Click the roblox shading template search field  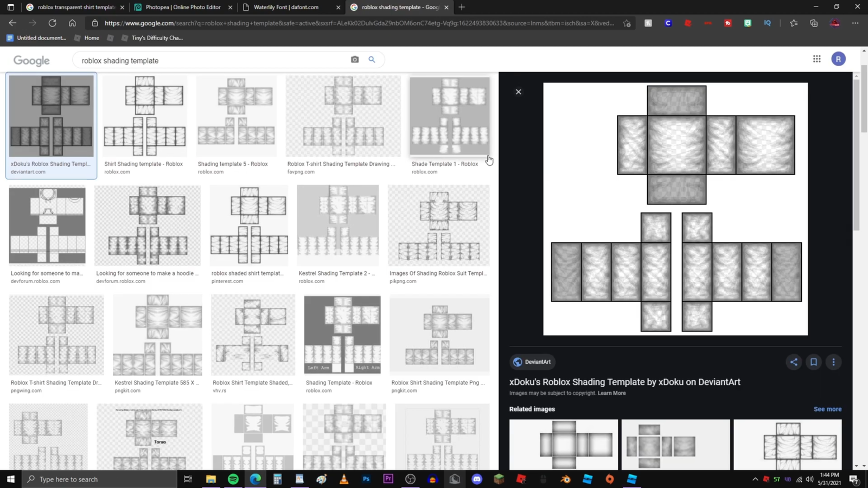click(x=212, y=60)
